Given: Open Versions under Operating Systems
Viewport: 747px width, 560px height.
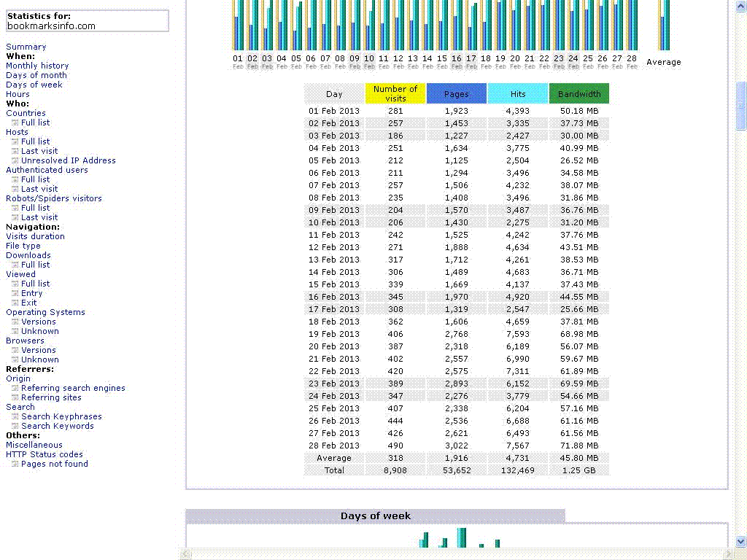Looking at the screenshot, I should coord(38,322).
